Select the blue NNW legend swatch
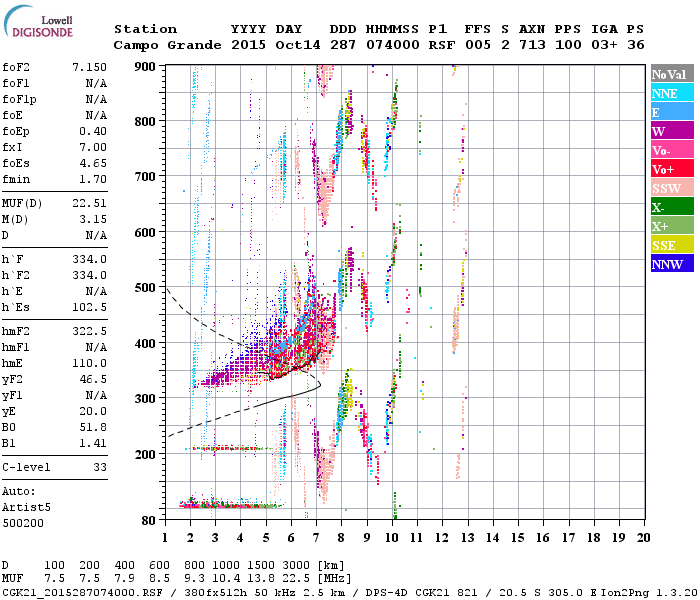 tap(672, 264)
